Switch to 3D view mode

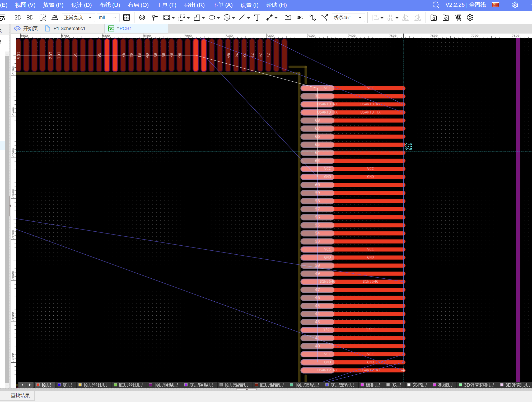tap(30, 17)
